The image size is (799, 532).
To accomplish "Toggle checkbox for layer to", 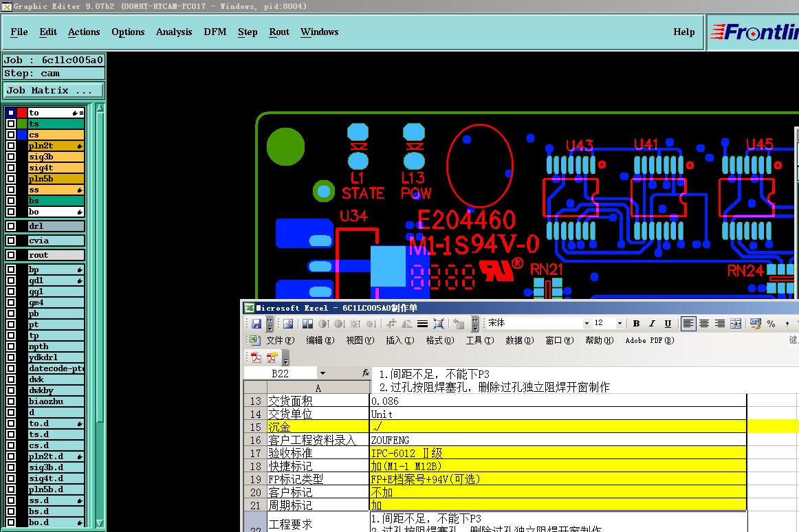I will pos(11,113).
